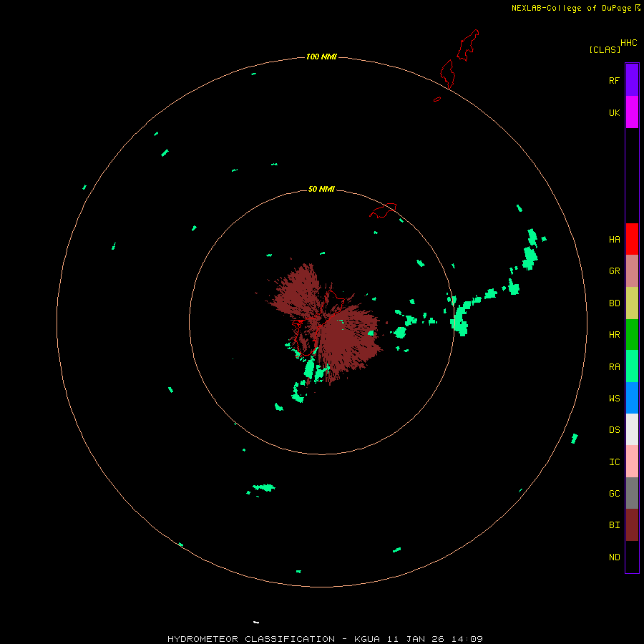Pick the HR dark green legend swatch
This screenshot has height=644, width=644.
pos(632,335)
